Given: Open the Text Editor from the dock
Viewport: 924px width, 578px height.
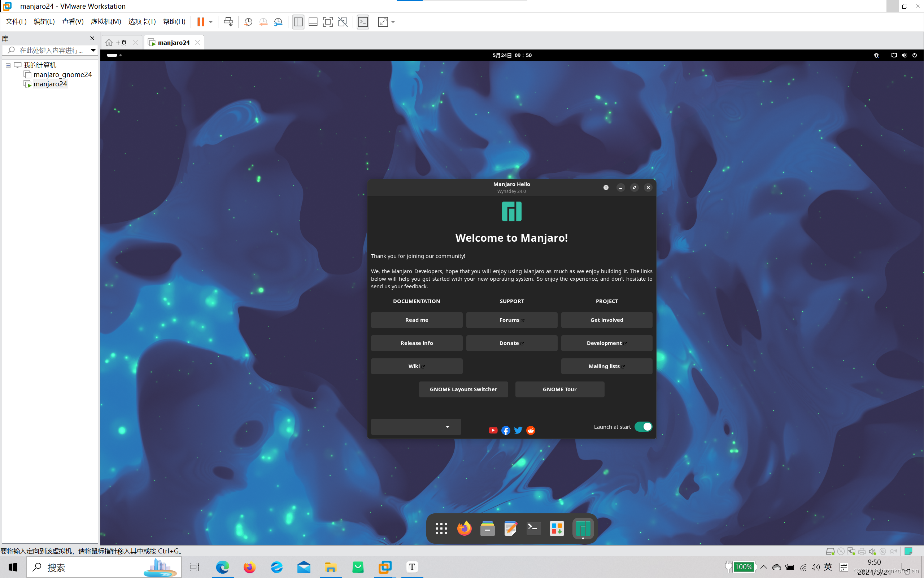Looking at the screenshot, I should point(510,528).
